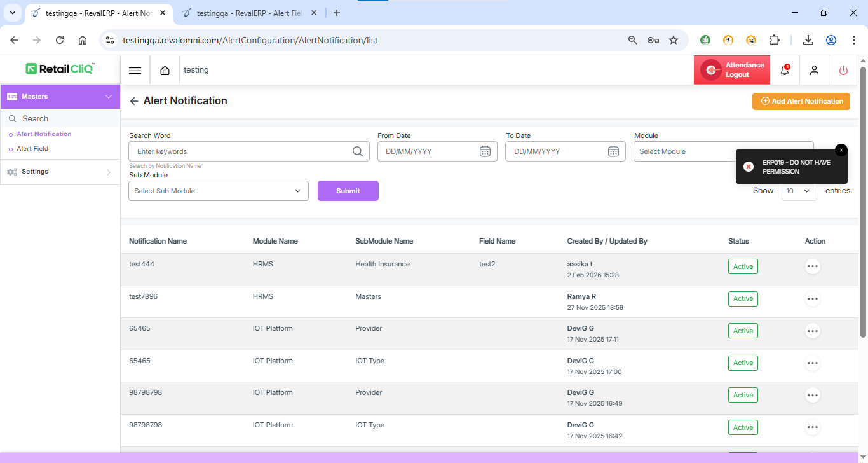868x463 pixels.
Task: Click the back arrow beside Alert Notification
Action: 133,101
